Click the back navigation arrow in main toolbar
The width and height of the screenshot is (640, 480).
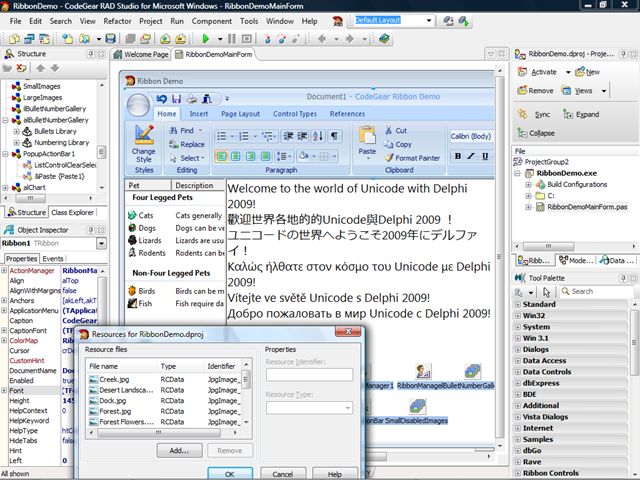point(322,39)
